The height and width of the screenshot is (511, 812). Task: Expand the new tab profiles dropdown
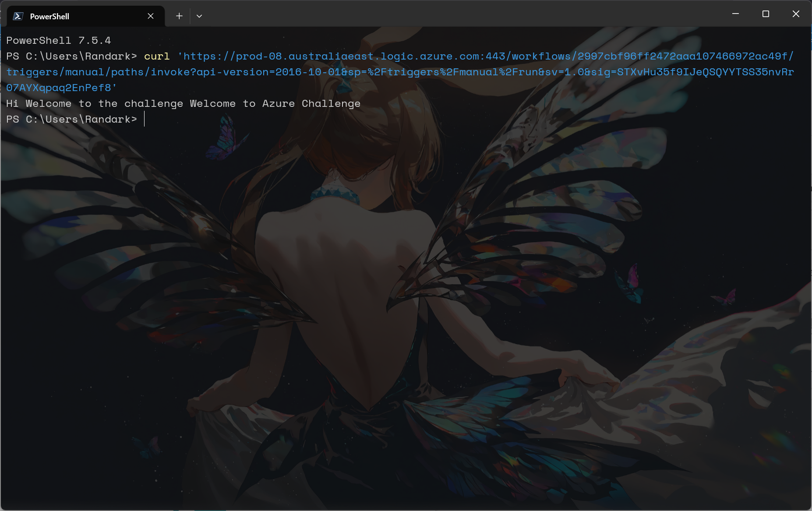[x=199, y=16]
